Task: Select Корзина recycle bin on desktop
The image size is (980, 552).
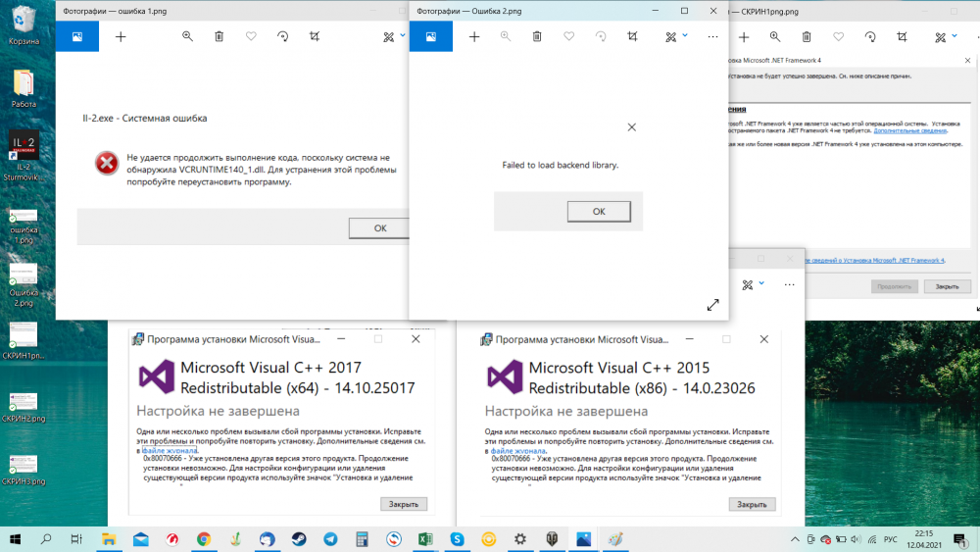Action: pos(24,25)
